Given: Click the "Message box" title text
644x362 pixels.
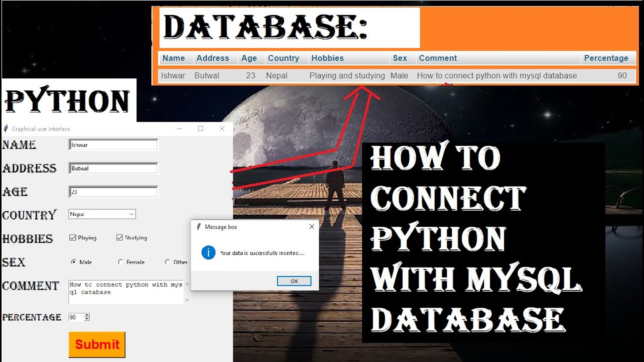Looking at the screenshot, I should 221,227.
